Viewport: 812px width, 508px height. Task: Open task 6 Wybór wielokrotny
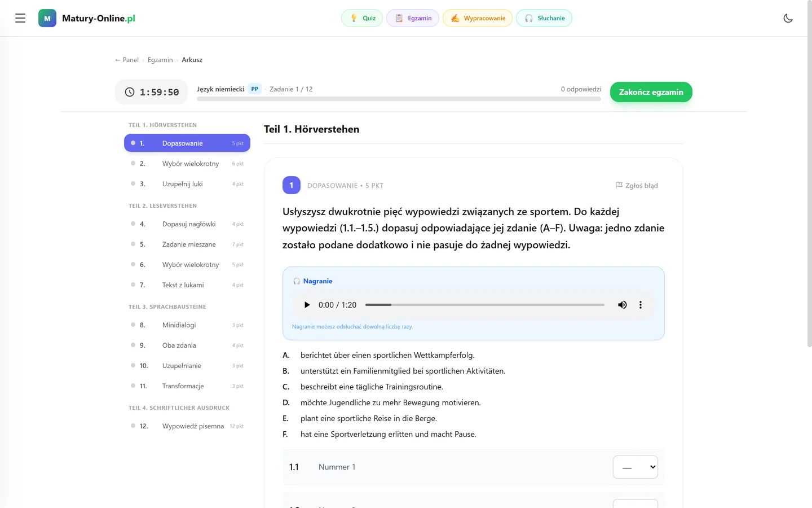click(187, 265)
